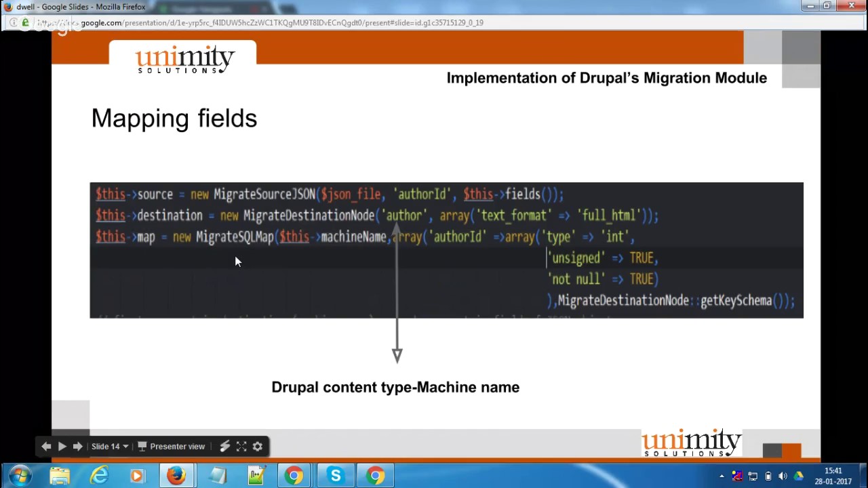Minimize the Firefox window
This screenshot has width=868, height=488.
click(810, 6)
